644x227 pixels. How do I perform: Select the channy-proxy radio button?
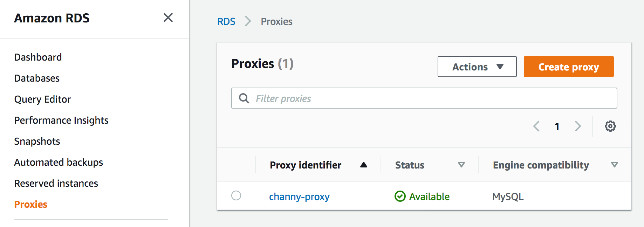(236, 195)
